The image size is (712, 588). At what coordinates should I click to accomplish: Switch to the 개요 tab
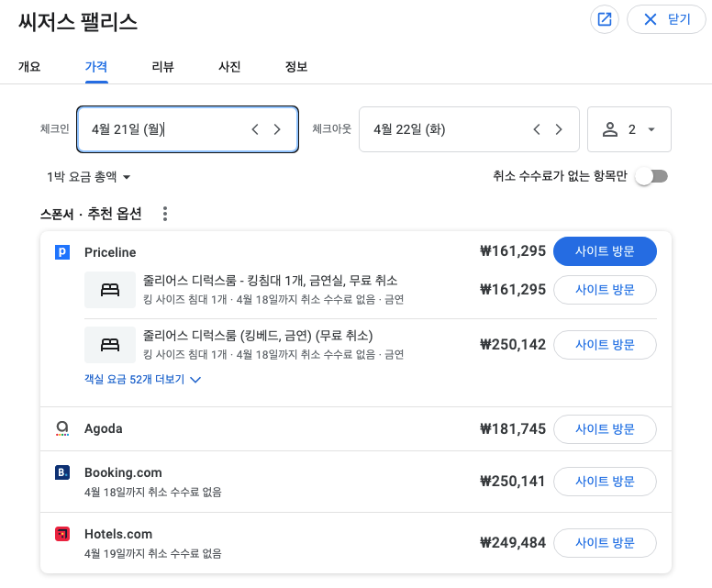(29, 67)
